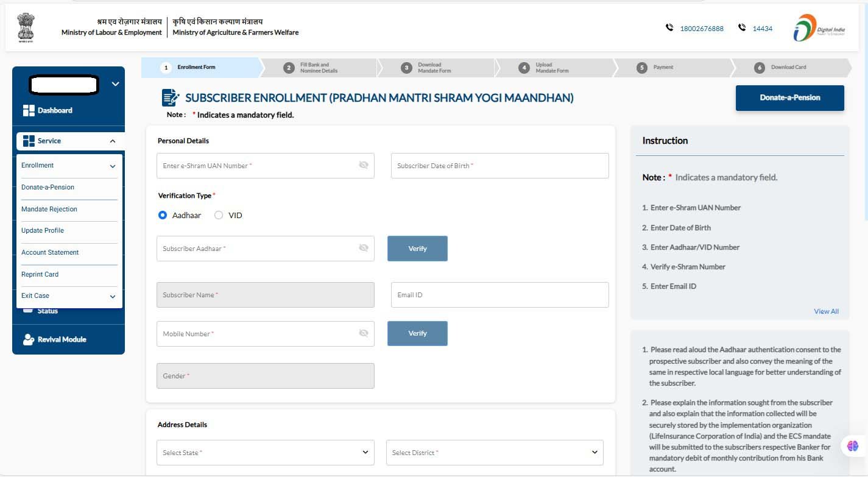Expand the user profile chevron in sidebar
Image resolution: width=868 pixels, height=477 pixels.
click(116, 84)
